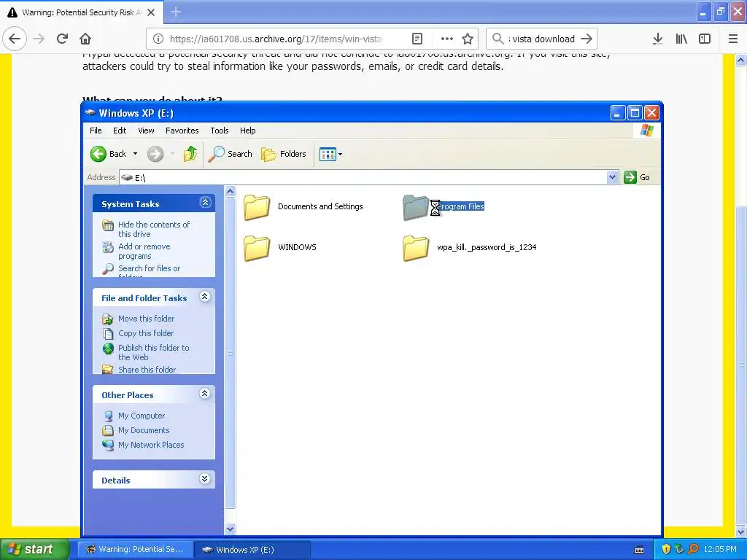Open the browser hamburger menu
Viewport: 747px width, 560px height.
point(733,39)
